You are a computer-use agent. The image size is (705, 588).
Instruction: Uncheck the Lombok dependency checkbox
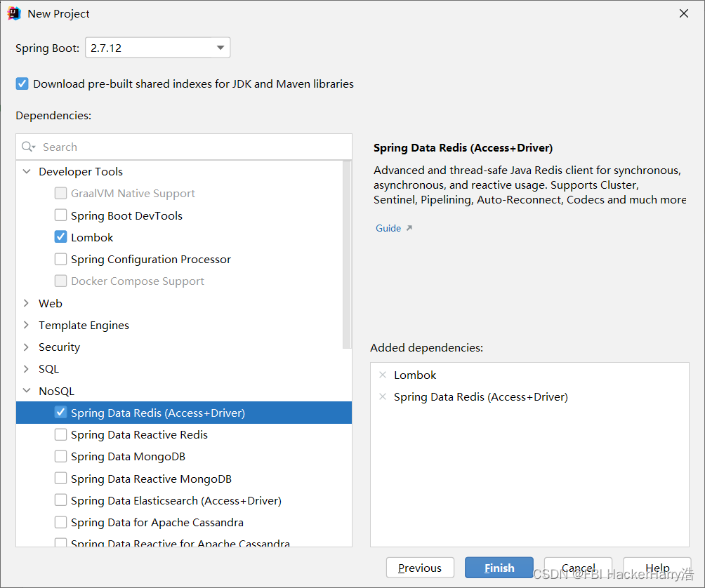[60, 236]
